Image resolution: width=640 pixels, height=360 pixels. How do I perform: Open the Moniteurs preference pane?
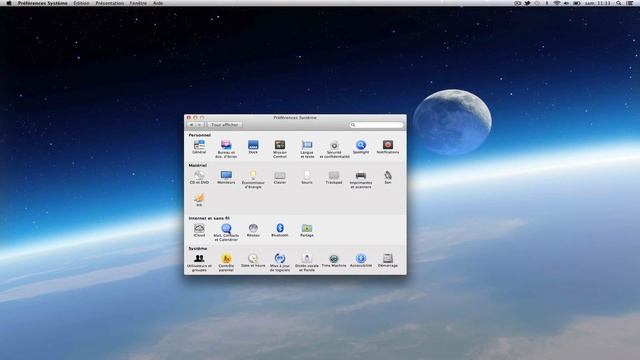(226, 178)
